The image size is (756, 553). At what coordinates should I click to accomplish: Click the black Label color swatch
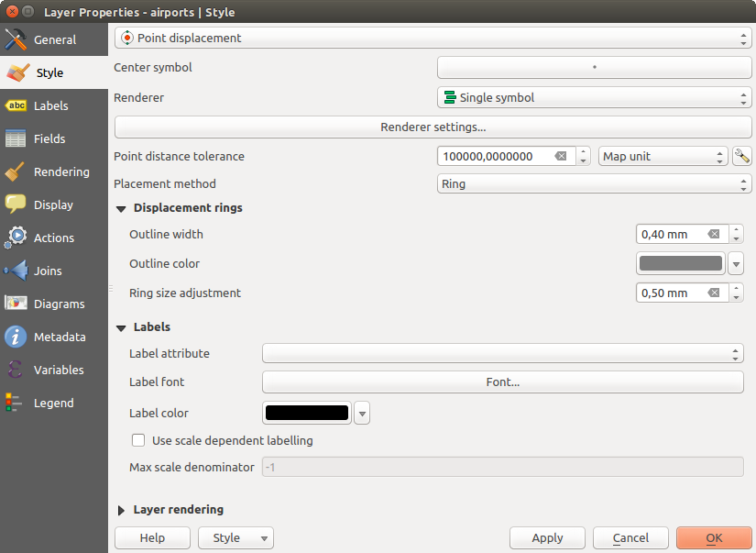point(307,414)
